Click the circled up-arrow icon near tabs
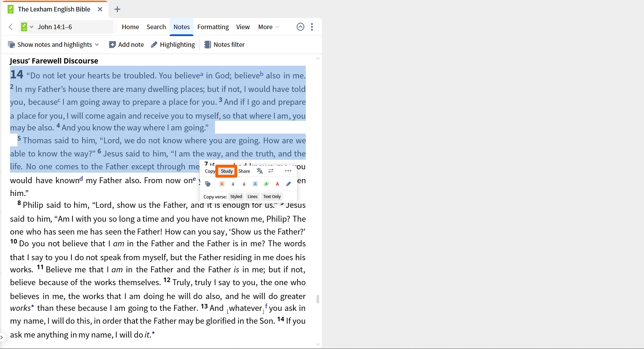This screenshot has height=349, width=644. 301,27
